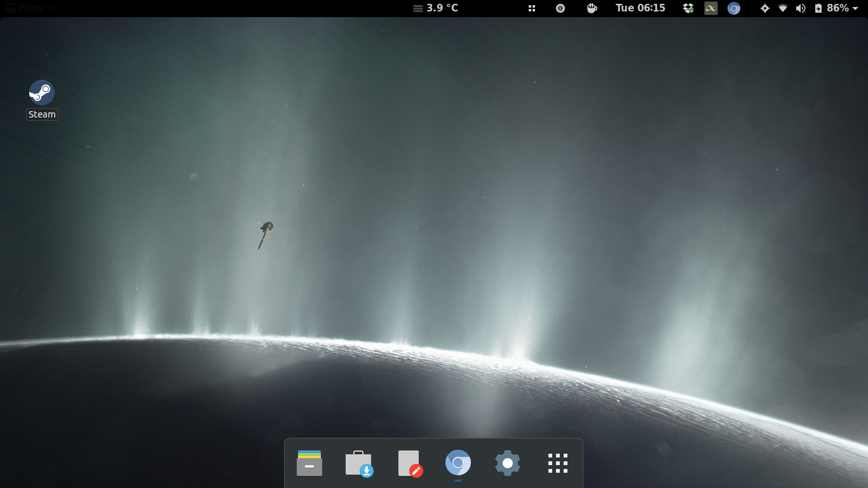Image resolution: width=868 pixels, height=488 pixels.
Task: Click the location crosshair status icon
Action: (764, 8)
